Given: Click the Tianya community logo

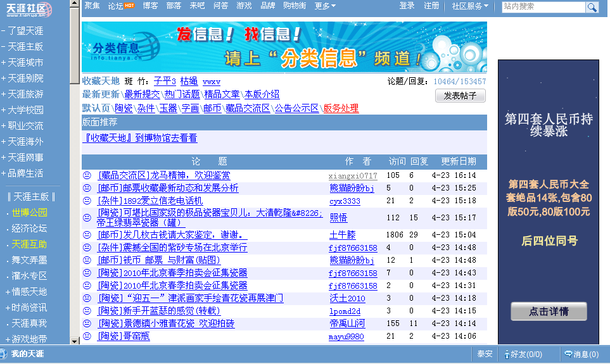Looking at the screenshot, I should [x=29, y=9].
